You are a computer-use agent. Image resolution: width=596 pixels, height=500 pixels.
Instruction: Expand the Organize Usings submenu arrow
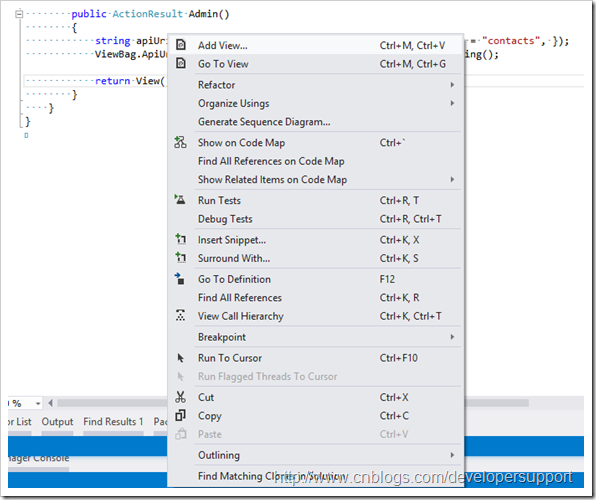tap(452, 103)
